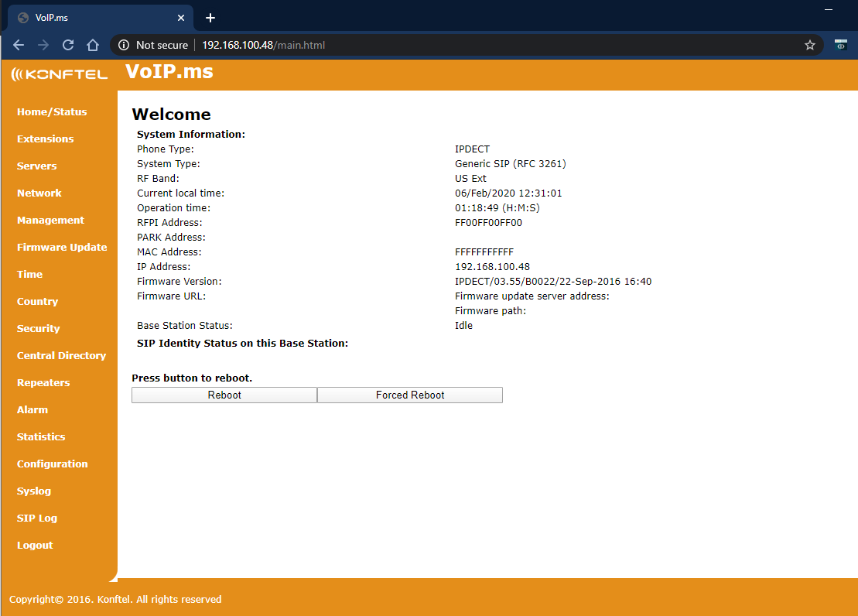Click the Firmware path label
Screen dimensions: 858x616
click(491, 311)
